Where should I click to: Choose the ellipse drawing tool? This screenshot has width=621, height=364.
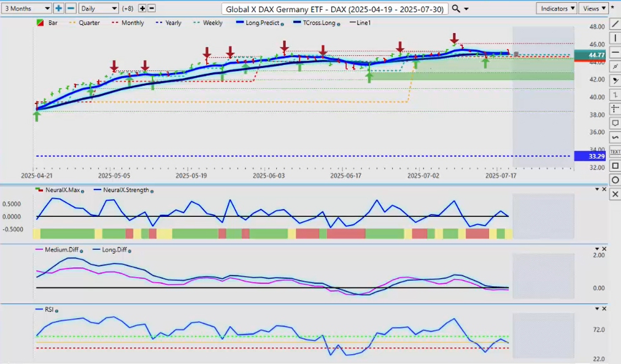coord(615,180)
